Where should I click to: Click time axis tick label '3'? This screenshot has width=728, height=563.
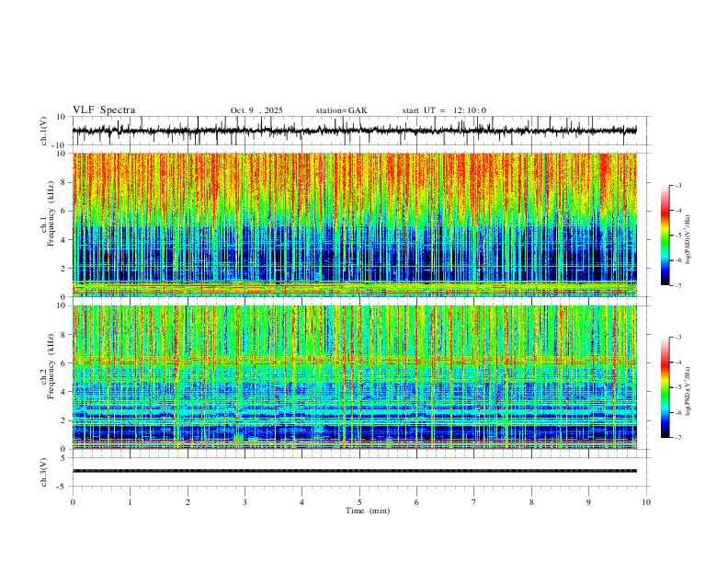245,502
